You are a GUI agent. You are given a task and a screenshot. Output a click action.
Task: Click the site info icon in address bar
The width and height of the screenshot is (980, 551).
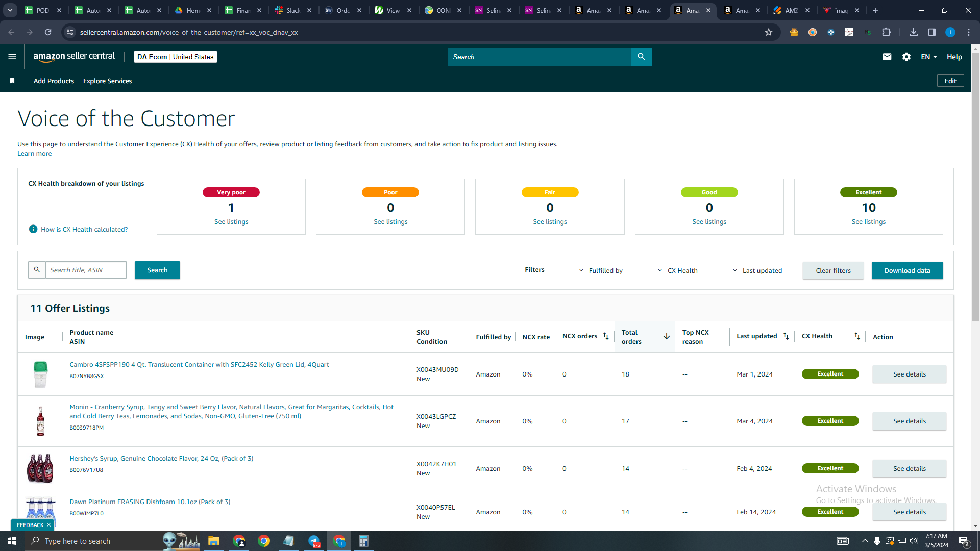point(70,32)
